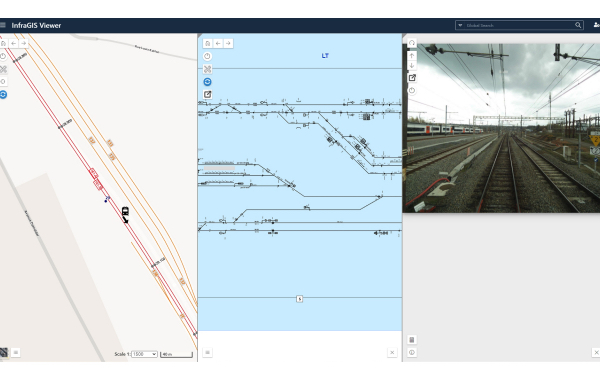Viewport: 600px width, 380px height.
Task: Expand the Global Search filter dropdown
Action: point(460,25)
